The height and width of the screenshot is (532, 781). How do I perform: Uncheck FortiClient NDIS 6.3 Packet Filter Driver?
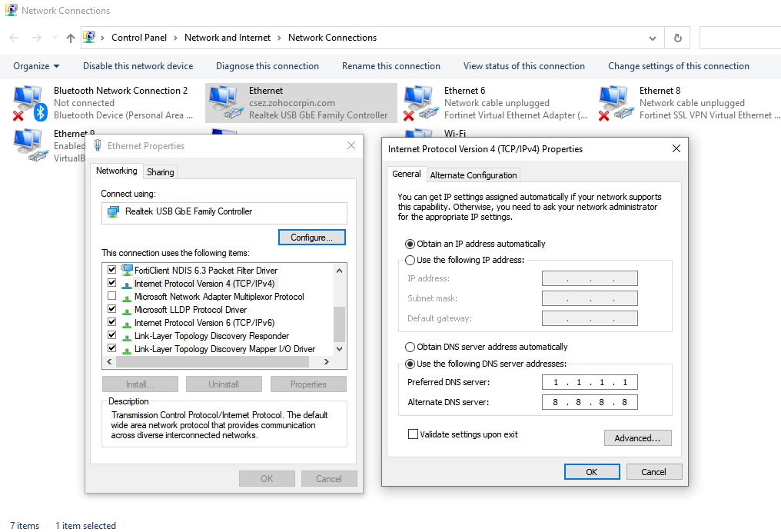click(x=111, y=270)
